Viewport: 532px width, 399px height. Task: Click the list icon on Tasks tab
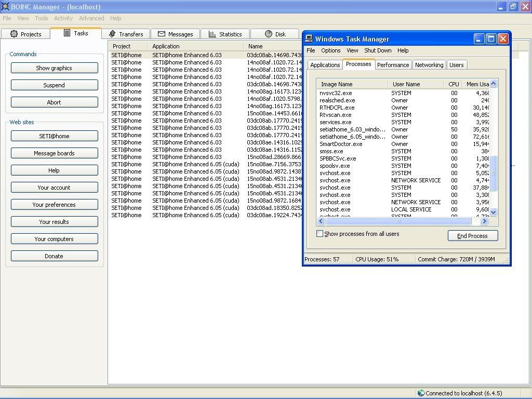pos(67,33)
